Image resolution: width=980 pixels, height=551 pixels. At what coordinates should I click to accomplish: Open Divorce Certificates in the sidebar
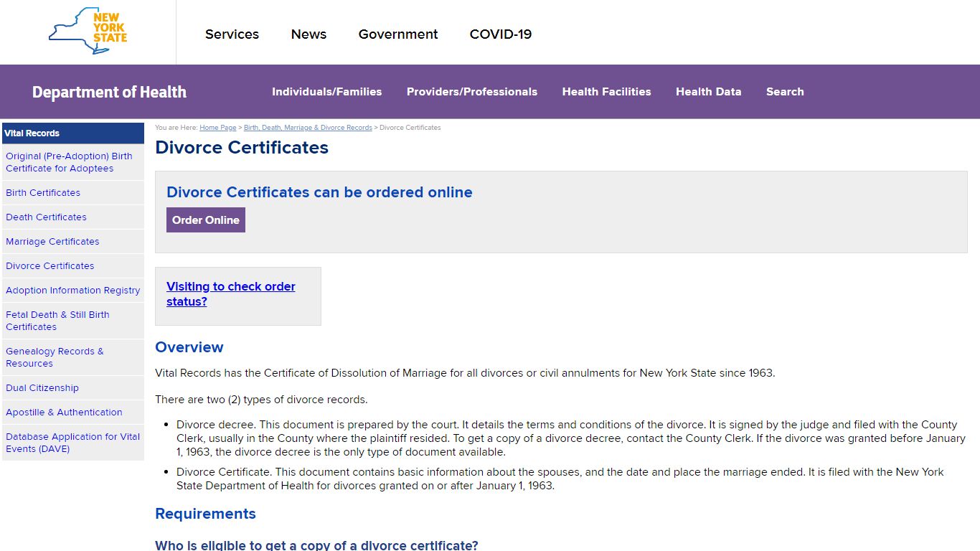point(73,266)
